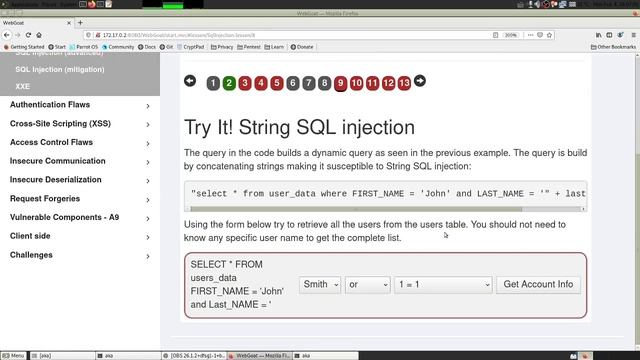This screenshot has width=640, height=360.
Task: Bookmark this page with the star icon
Action: pos(549,35)
